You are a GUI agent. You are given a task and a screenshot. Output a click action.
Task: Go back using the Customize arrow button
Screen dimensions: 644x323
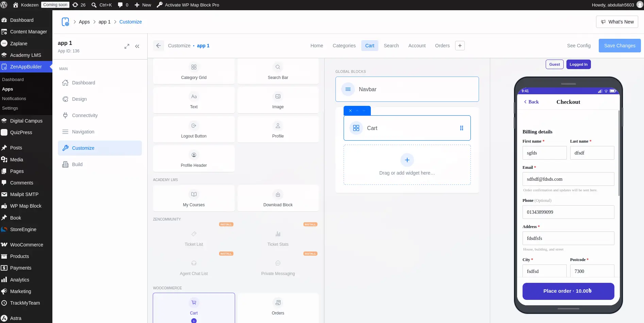tap(159, 46)
